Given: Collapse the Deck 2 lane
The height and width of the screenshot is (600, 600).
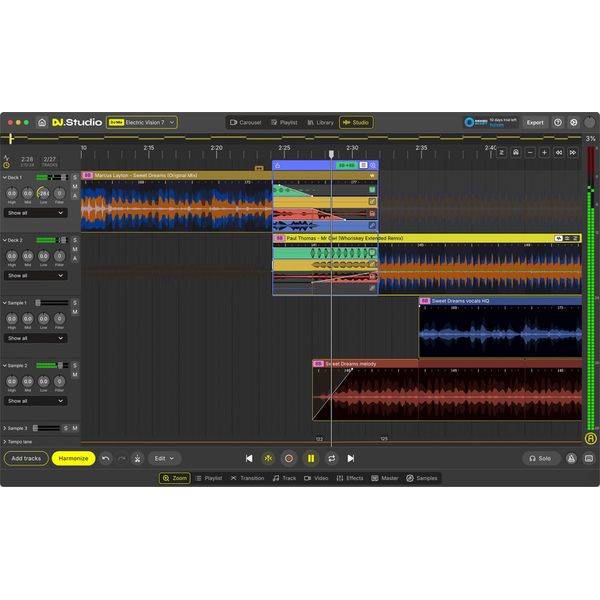Looking at the screenshot, I should [x=5, y=240].
